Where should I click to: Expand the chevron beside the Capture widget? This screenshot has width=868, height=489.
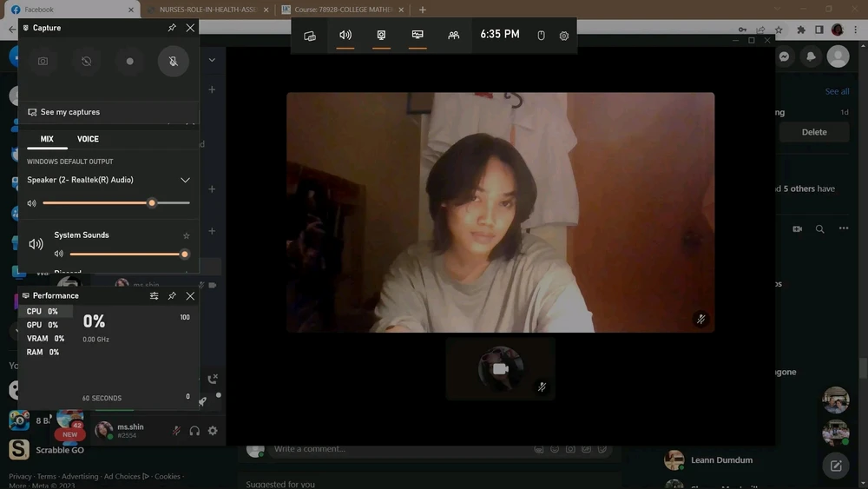click(212, 60)
